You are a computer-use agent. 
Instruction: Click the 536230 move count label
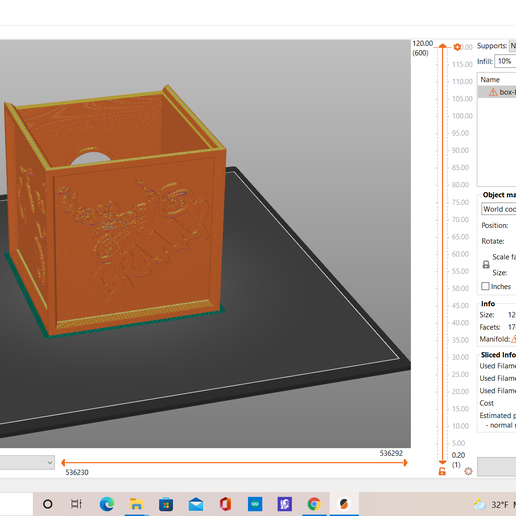pyautogui.click(x=77, y=472)
